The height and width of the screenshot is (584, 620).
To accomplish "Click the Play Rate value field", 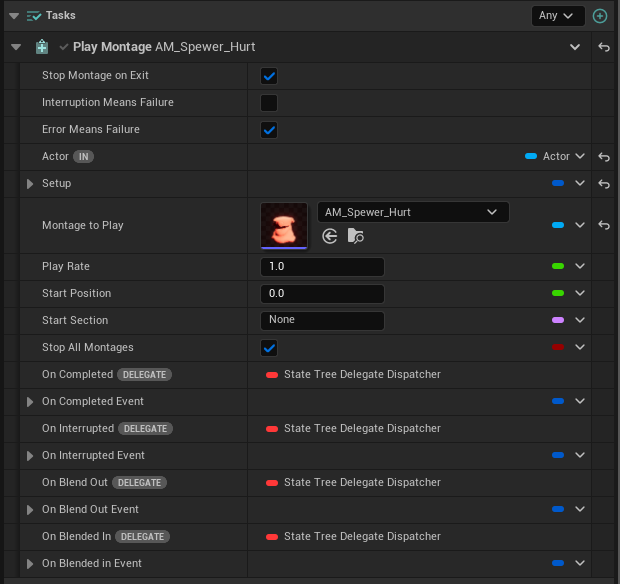I will tap(322, 267).
